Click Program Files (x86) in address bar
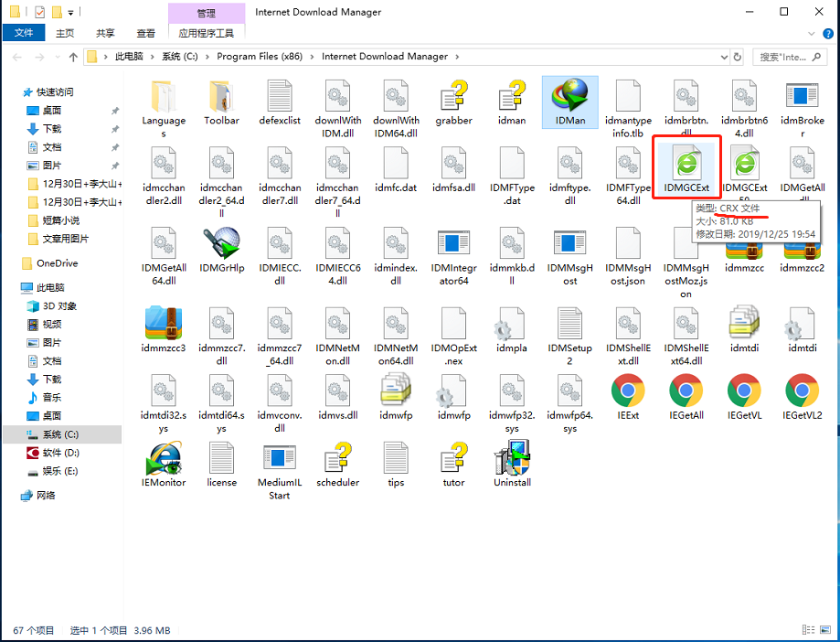 point(260,57)
